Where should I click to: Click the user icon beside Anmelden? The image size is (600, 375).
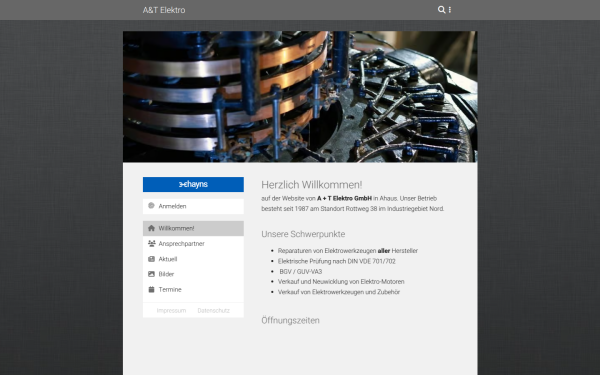151,206
